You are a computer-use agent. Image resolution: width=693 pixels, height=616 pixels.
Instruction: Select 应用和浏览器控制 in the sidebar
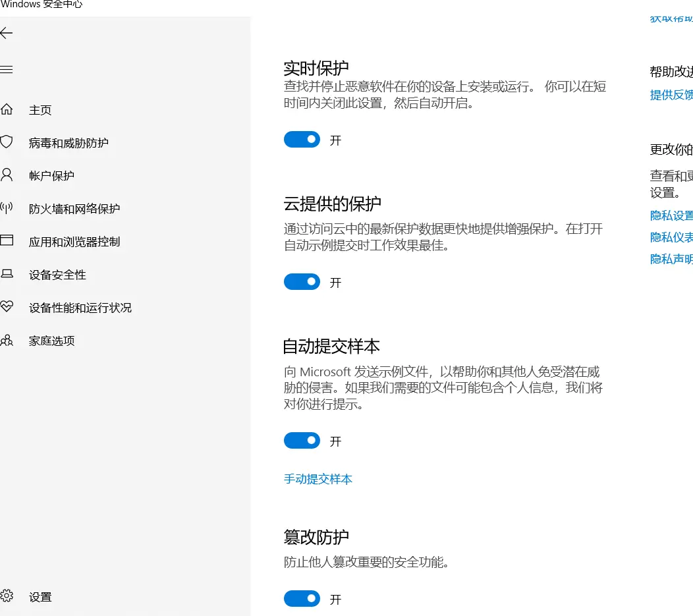pos(74,242)
